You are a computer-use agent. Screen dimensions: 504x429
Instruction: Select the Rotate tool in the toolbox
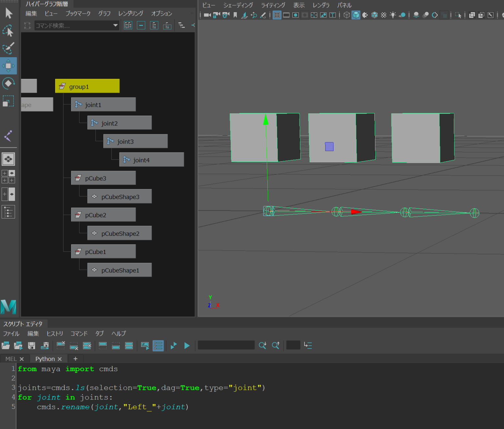[9, 83]
